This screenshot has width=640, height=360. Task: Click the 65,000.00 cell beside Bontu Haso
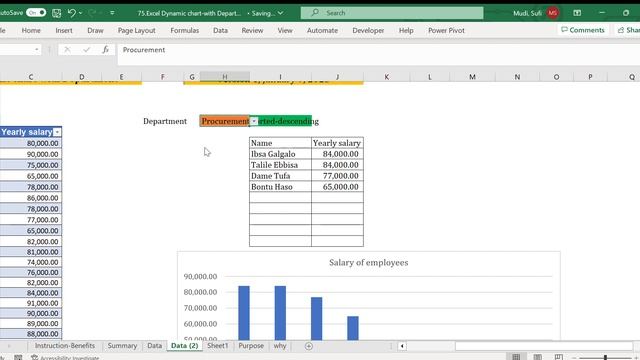(337, 187)
